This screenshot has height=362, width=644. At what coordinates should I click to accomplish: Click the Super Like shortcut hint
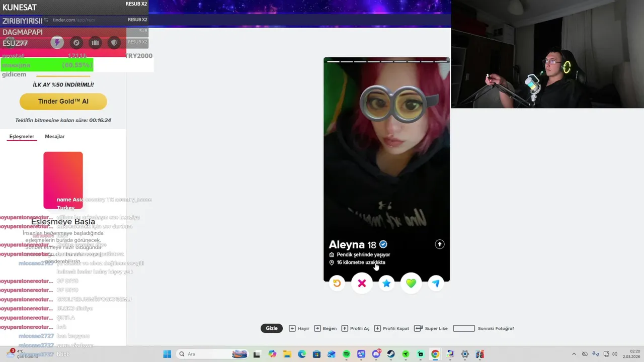coord(431,328)
